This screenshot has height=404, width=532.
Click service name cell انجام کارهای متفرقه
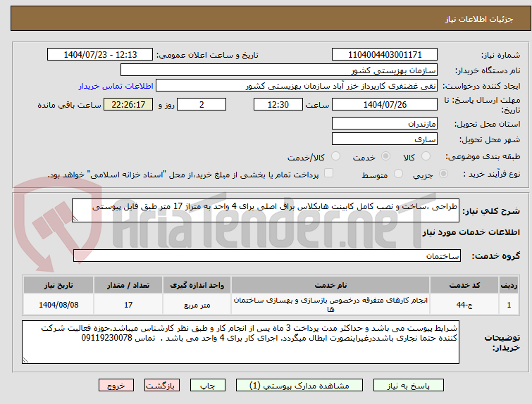click(330, 305)
